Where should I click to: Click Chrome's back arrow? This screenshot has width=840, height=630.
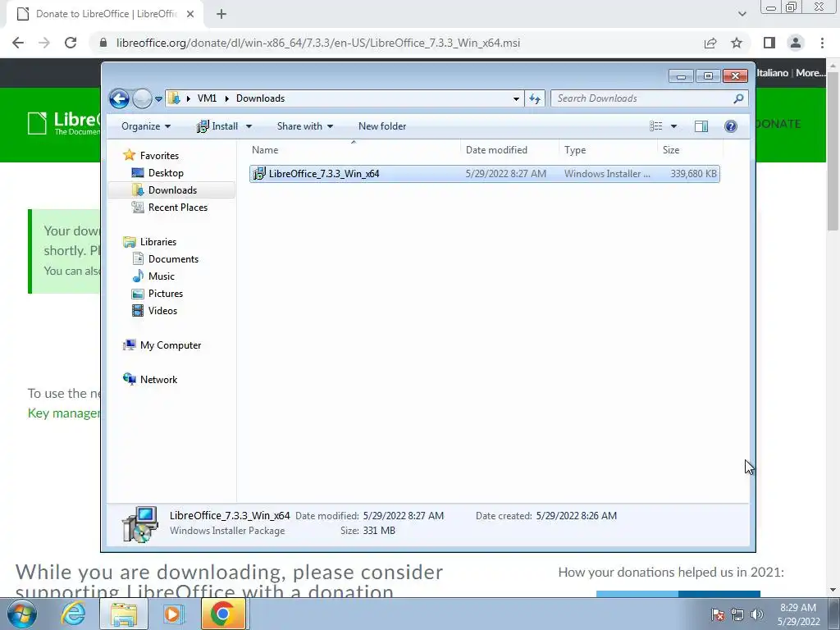click(18, 43)
